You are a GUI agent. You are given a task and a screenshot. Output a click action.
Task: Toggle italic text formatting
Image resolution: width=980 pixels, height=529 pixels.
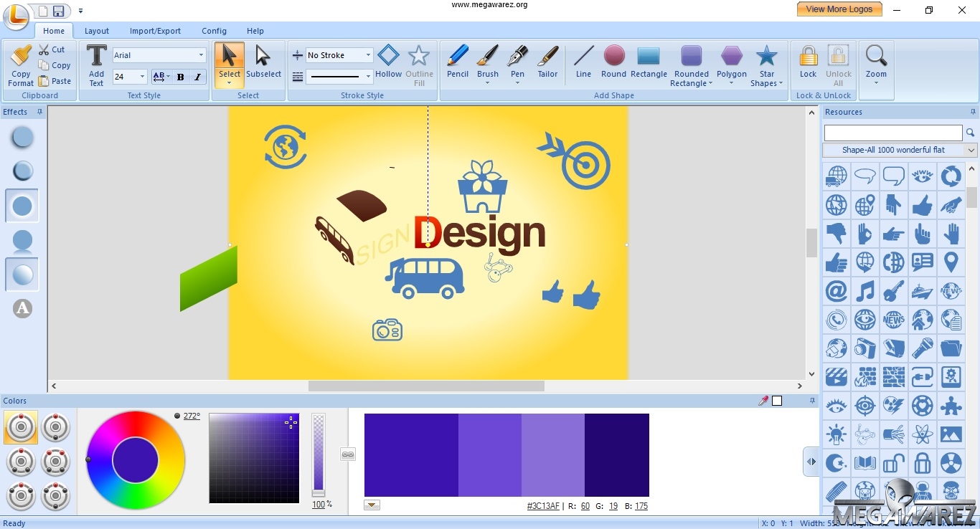(x=197, y=77)
